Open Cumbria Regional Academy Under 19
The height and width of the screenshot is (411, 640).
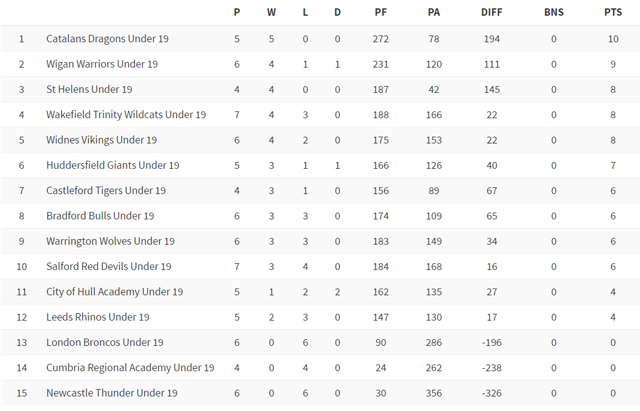tap(130, 368)
